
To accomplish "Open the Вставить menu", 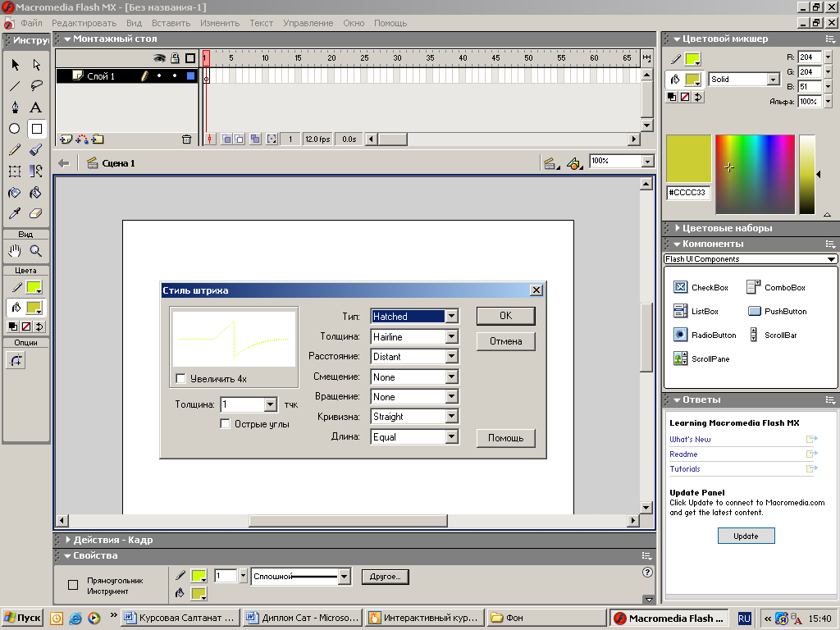I will (x=171, y=23).
